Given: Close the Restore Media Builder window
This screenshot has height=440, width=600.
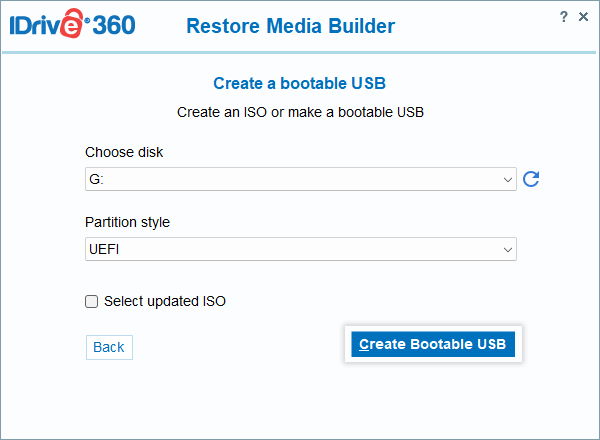Looking at the screenshot, I should pyautogui.click(x=584, y=16).
